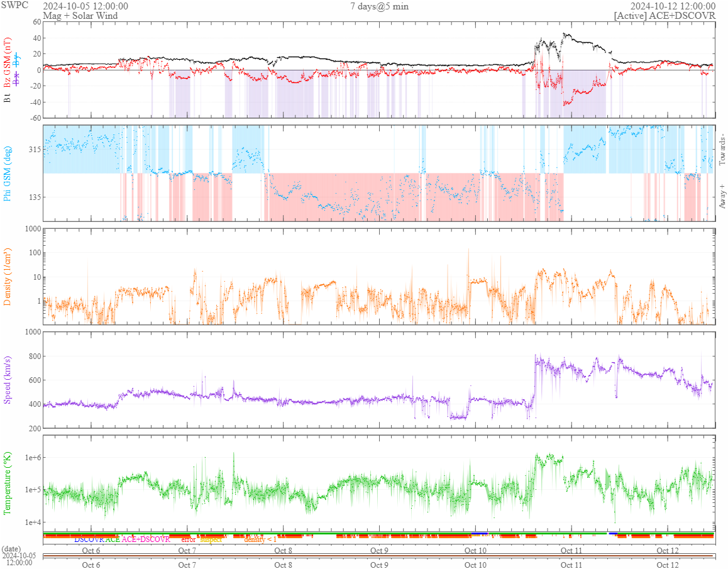
Task: Click the Oct 7 label on the upper date axis
Action: point(187,550)
